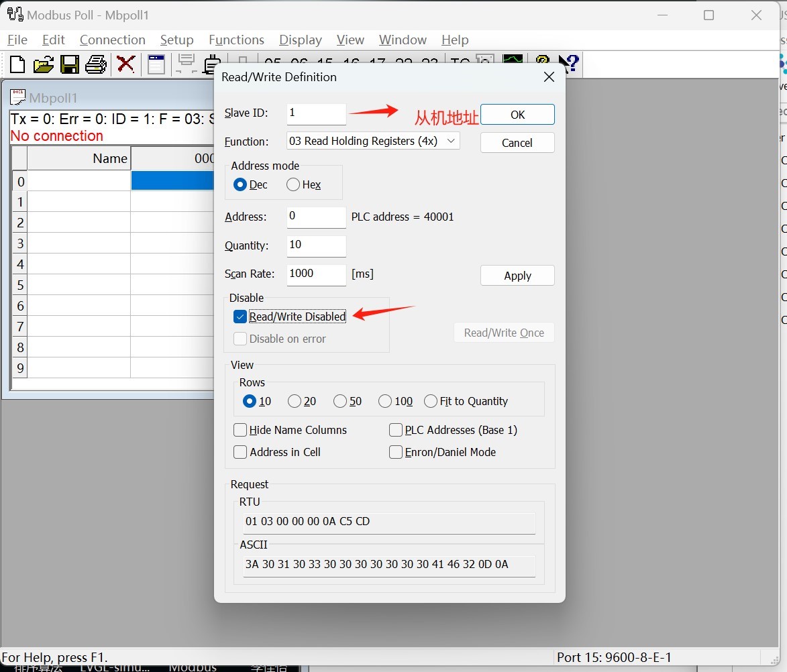The width and height of the screenshot is (787, 672).
Task: Save the current Mbpoll1 document
Action: coord(69,64)
